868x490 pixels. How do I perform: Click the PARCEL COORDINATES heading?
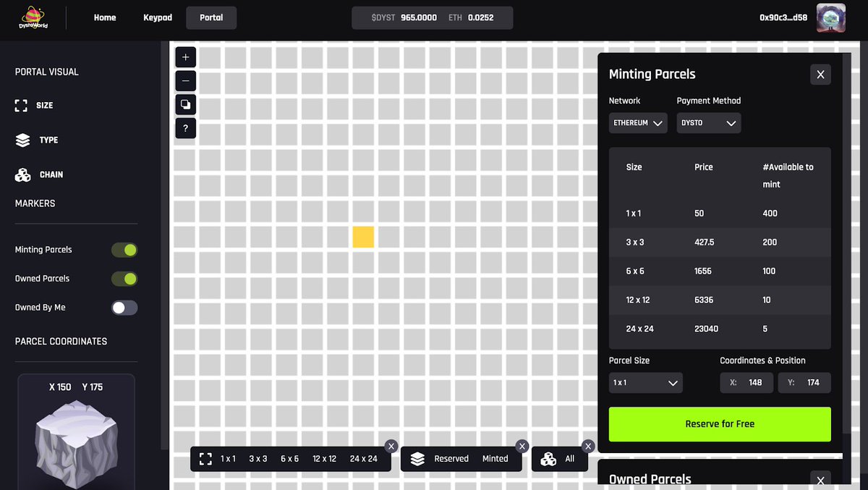coord(61,342)
